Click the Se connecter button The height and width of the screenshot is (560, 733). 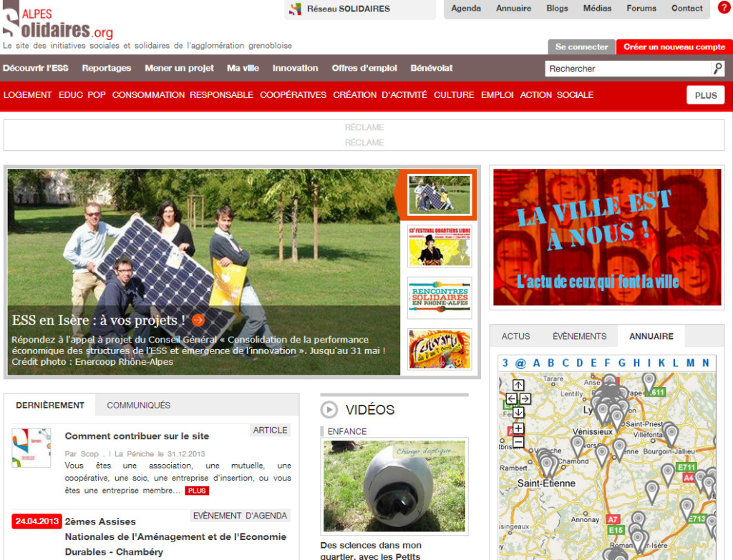581,46
